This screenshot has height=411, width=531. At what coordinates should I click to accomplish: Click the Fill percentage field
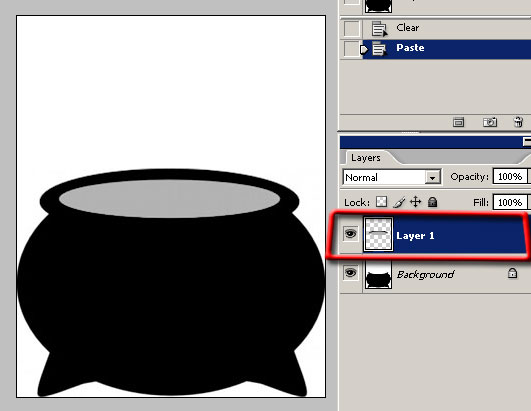pos(510,202)
